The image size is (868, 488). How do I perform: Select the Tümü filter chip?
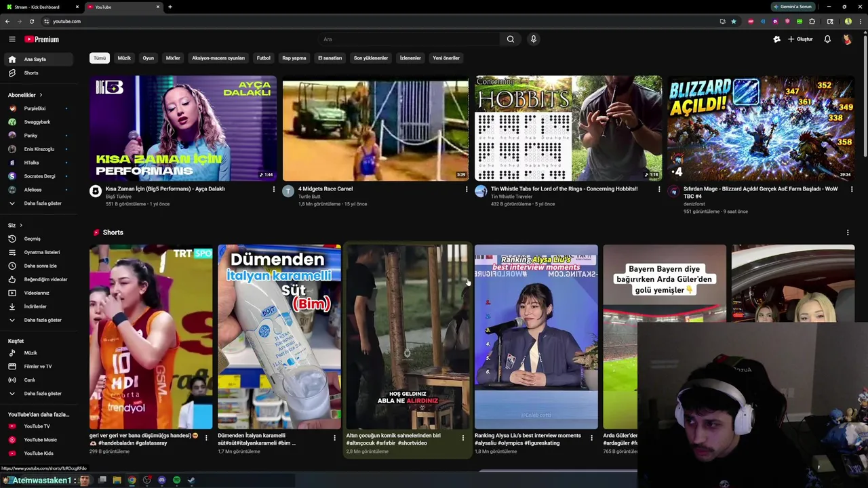coord(100,58)
